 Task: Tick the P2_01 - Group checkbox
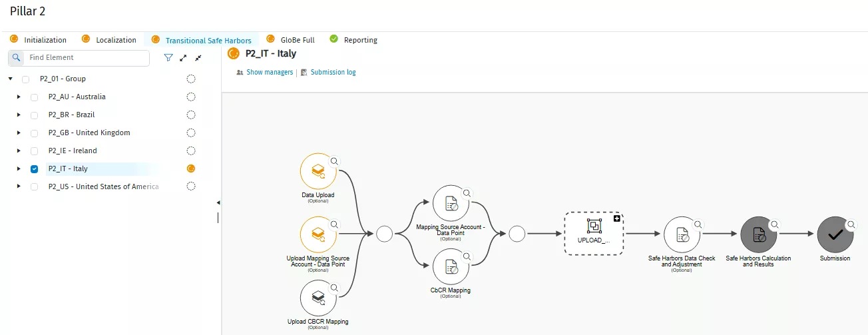(25, 79)
